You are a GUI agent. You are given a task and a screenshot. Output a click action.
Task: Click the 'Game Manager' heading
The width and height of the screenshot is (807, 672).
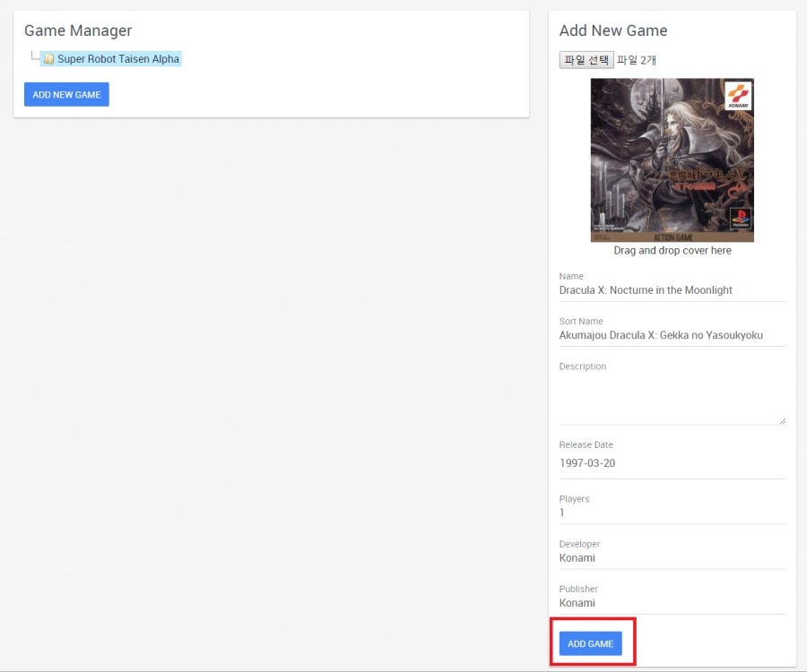[x=78, y=30]
